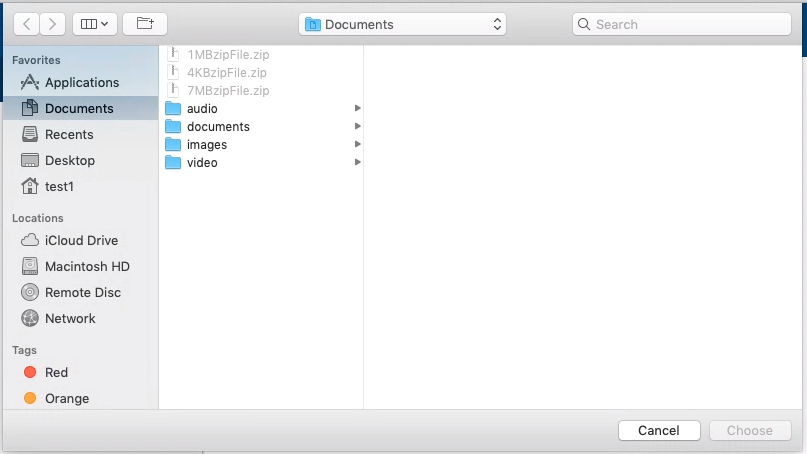Click the up-down arrows of path popup
The image size is (807, 454).
coord(497,24)
